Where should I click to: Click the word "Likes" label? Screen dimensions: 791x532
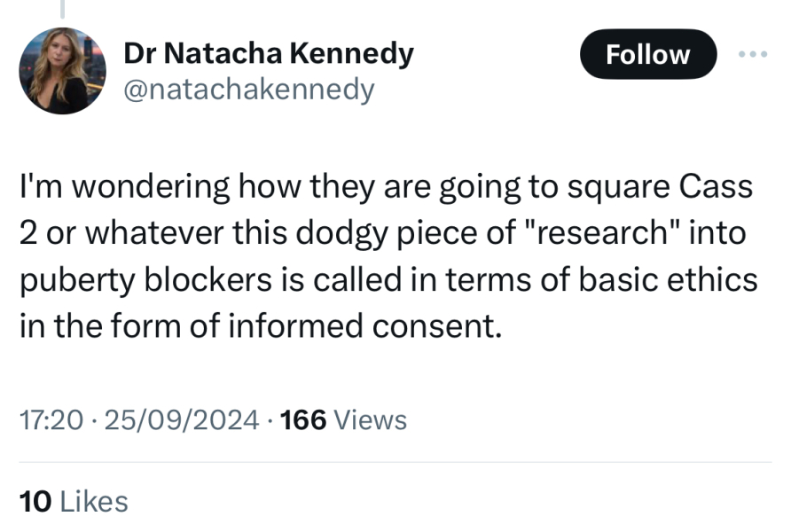[x=94, y=502]
